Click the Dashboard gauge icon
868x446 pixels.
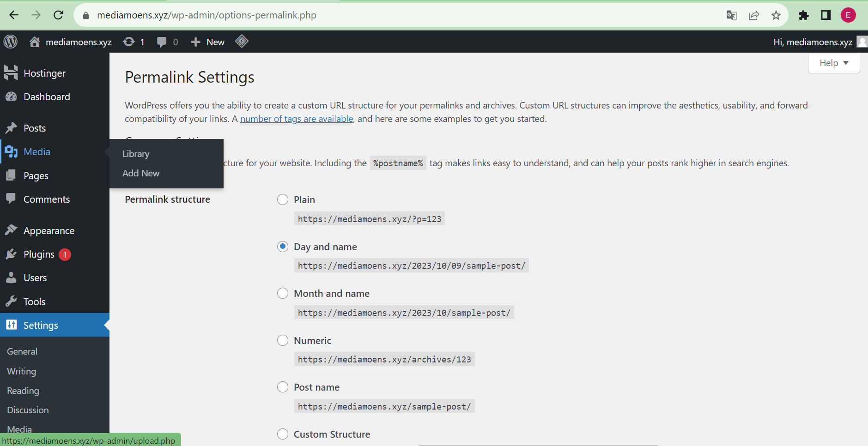11,96
